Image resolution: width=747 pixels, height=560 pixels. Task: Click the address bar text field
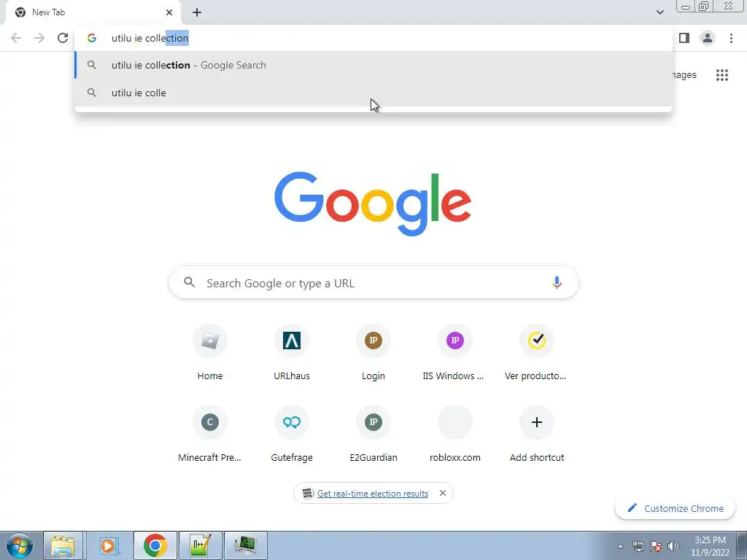[x=373, y=38]
